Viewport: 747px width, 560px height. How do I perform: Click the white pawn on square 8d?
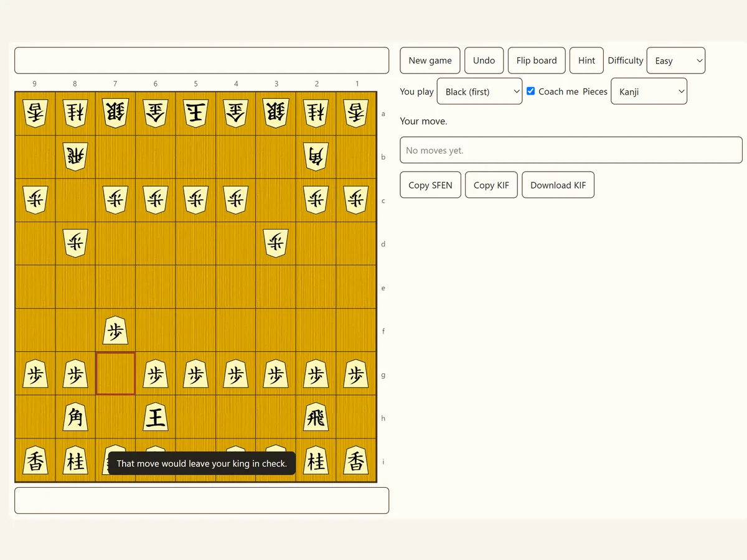(x=75, y=243)
